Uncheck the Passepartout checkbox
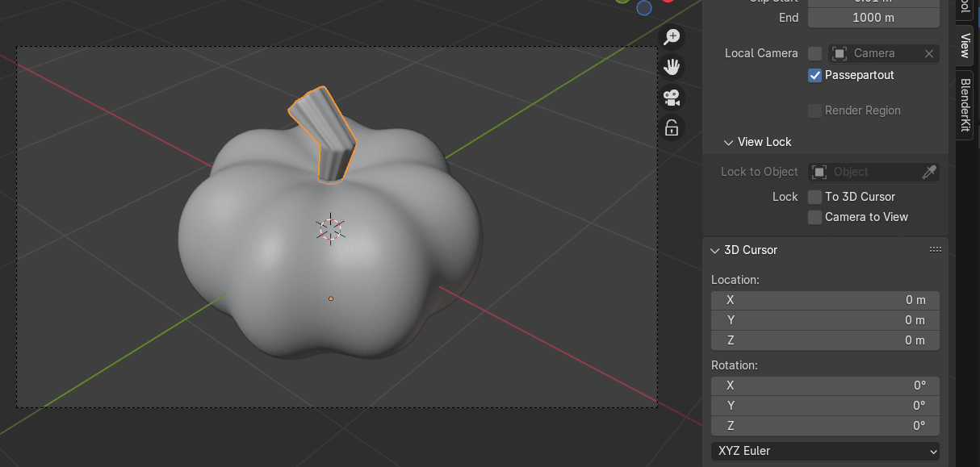This screenshot has height=467, width=980. click(x=815, y=75)
